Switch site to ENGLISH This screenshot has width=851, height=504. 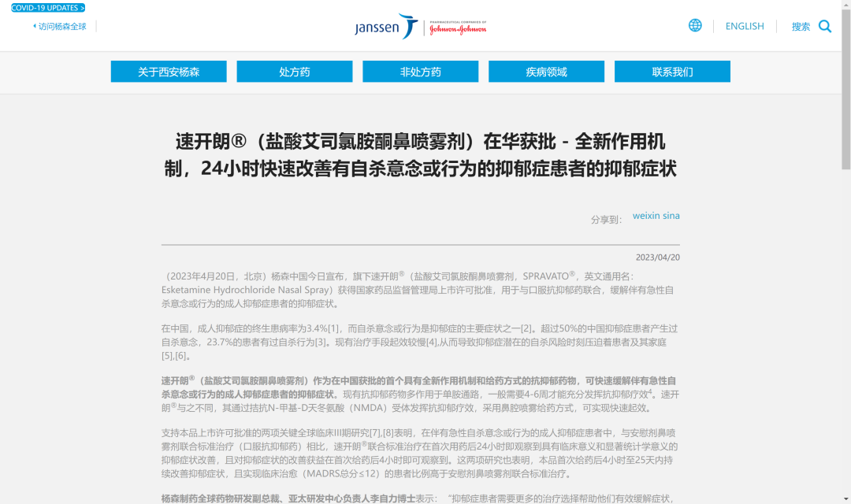[744, 26]
